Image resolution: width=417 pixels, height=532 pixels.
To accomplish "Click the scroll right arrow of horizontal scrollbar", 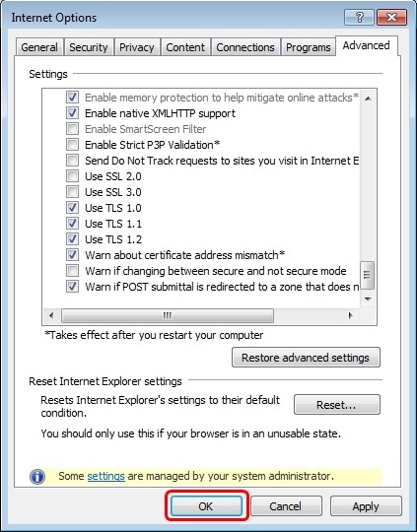I will pyautogui.click(x=351, y=315).
